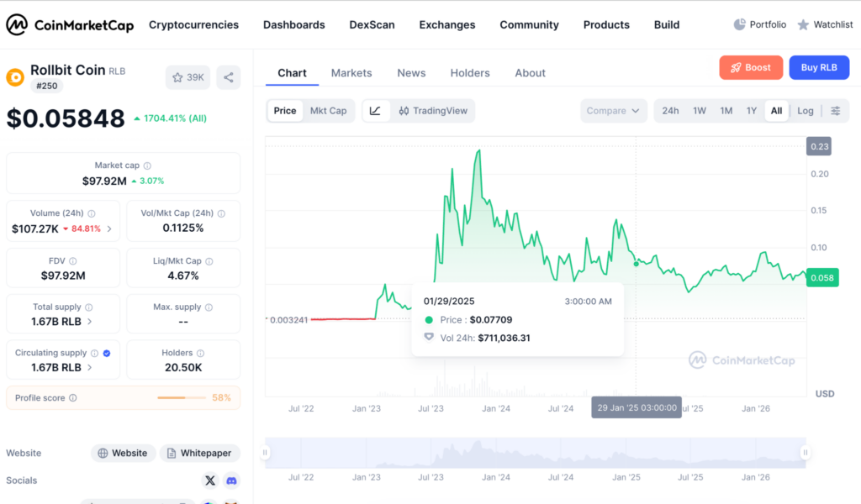Open Dashboards menu
This screenshot has height=504, width=861.
(x=293, y=24)
